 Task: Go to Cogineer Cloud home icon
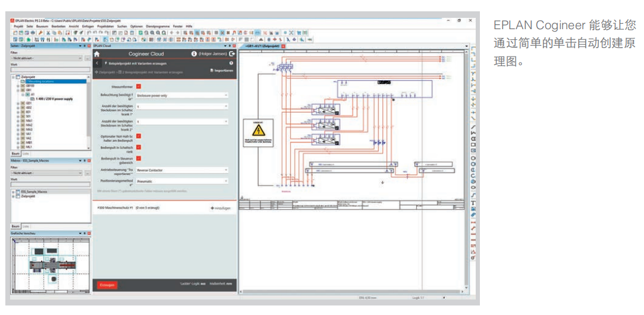tap(97, 54)
